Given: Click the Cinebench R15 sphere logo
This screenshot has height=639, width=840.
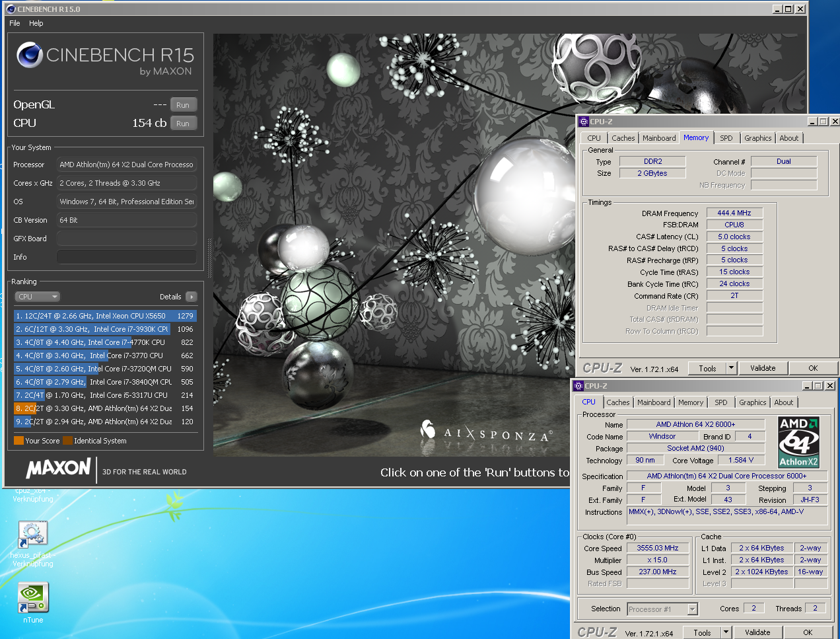Looking at the screenshot, I should 30,55.
